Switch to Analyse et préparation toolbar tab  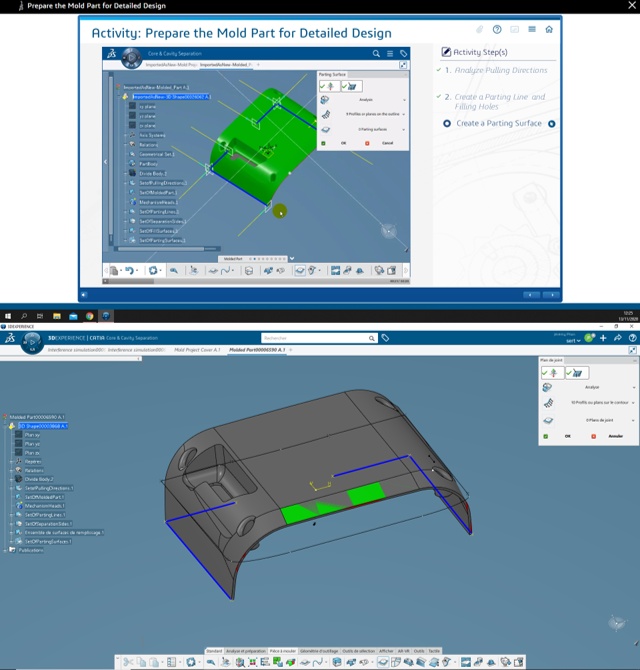tap(246, 651)
